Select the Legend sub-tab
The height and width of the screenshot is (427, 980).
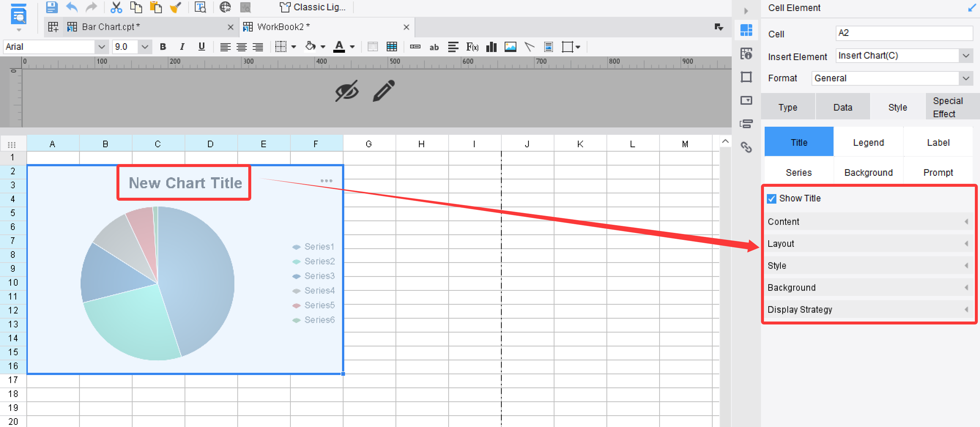(x=869, y=142)
